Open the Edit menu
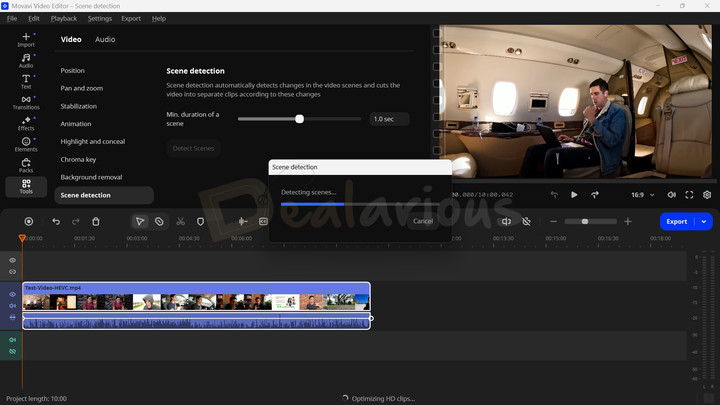Screen dimensions: 720x405 pos(34,18)
